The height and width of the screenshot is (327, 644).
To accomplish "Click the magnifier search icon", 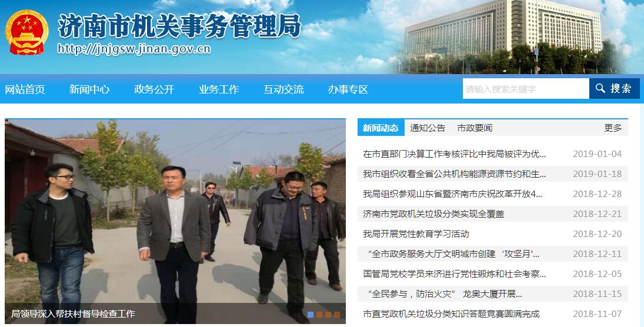I will pyautogui.click(x=600, y=88).
